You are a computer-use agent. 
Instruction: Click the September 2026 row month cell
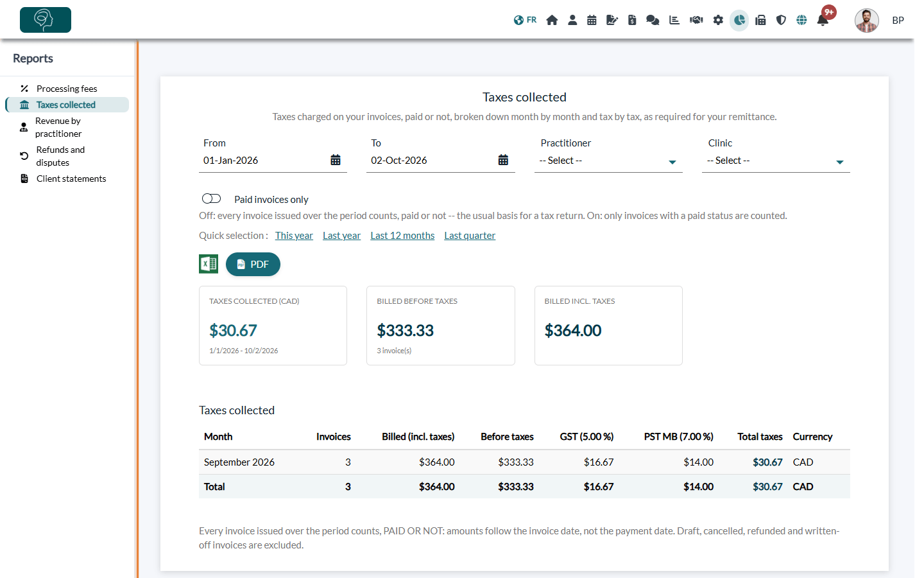click(x=239, y=462)
